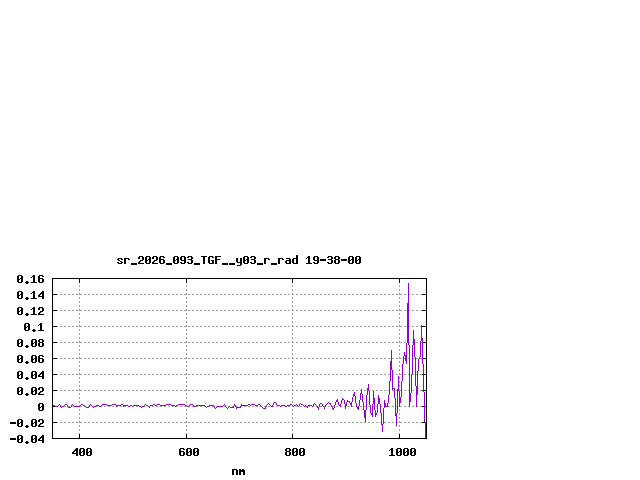Click the 0 y-axis tick label
The width and height of the screenshot is (640, 480).
(x=42, y=407)
